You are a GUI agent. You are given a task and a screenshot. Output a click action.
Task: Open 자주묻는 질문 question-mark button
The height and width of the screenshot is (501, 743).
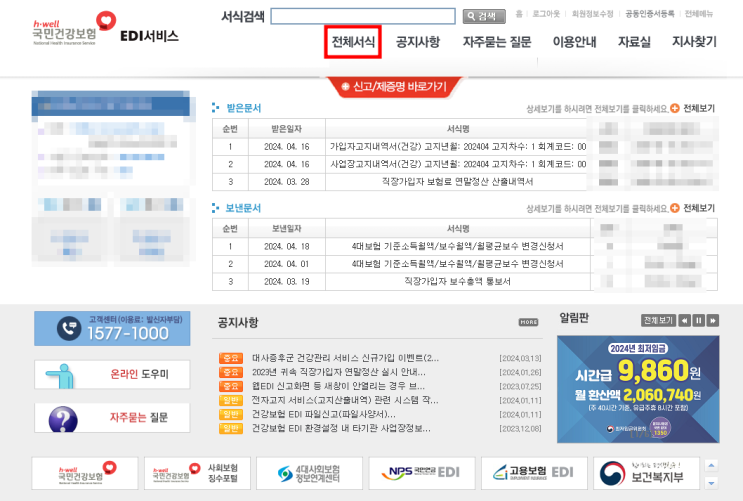coord(112,418)
